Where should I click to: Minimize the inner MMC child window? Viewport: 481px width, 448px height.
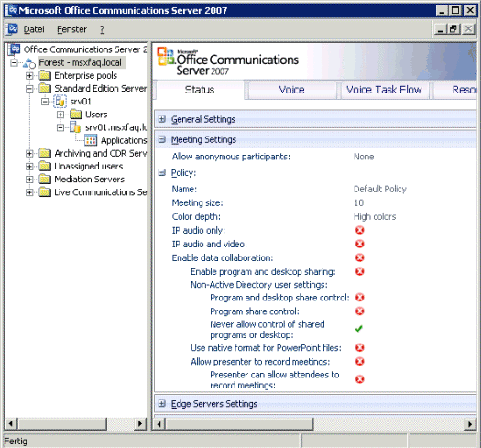[x=440, y=29]
